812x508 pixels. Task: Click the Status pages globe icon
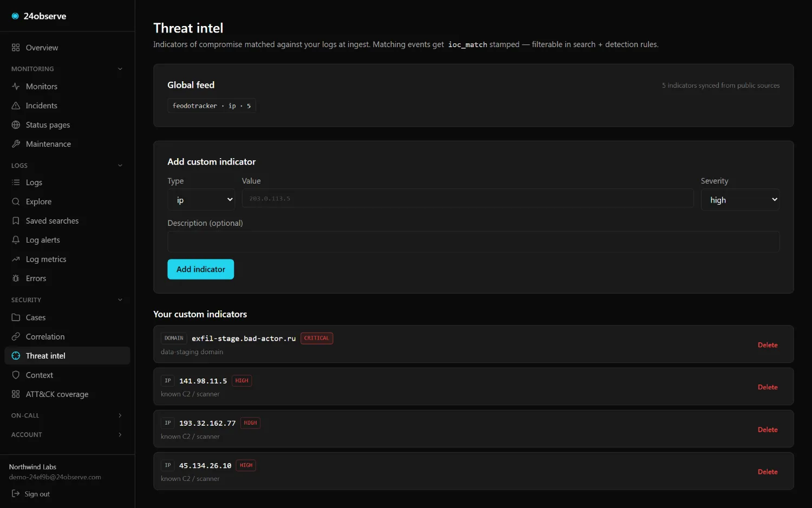[x=16, y=125]
